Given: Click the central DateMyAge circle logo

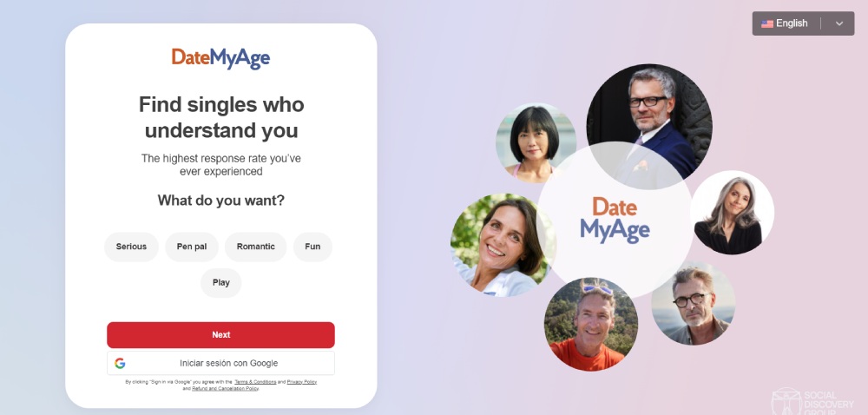Looking at the screenshot, I should click(x=615, y=220).
